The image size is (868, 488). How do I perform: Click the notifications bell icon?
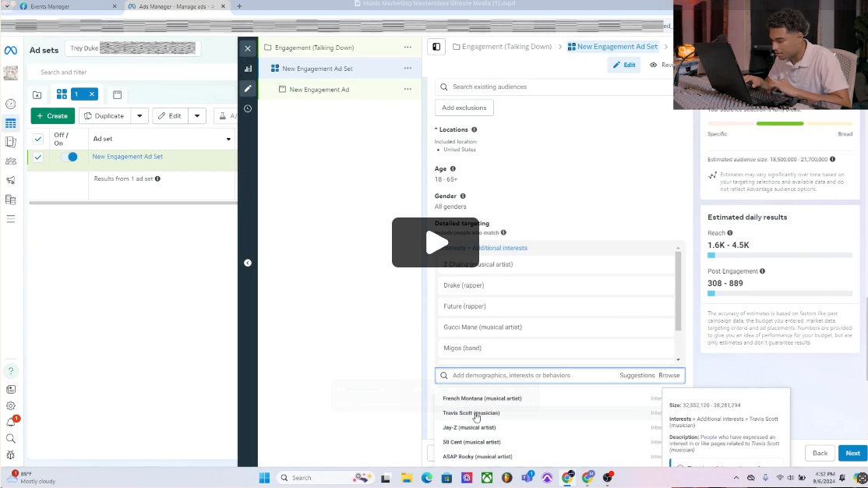(x=10, y=422)
